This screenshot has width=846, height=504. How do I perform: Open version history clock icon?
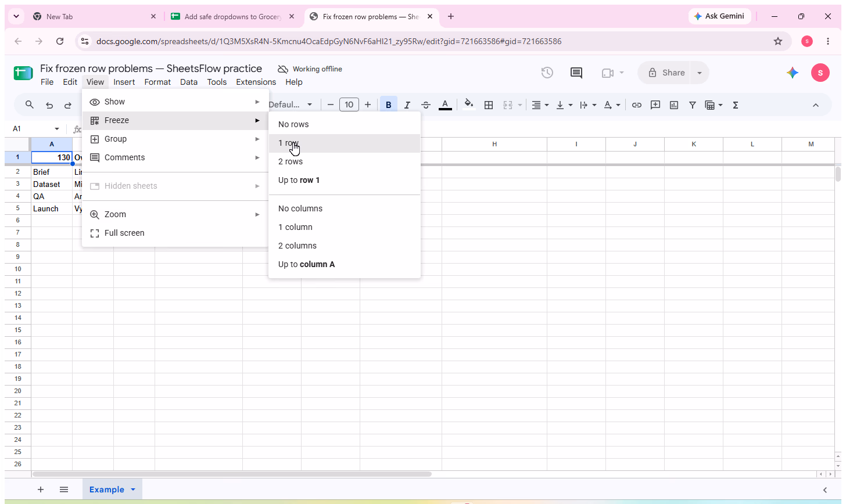pyautogui.click(x=547, y=73)
